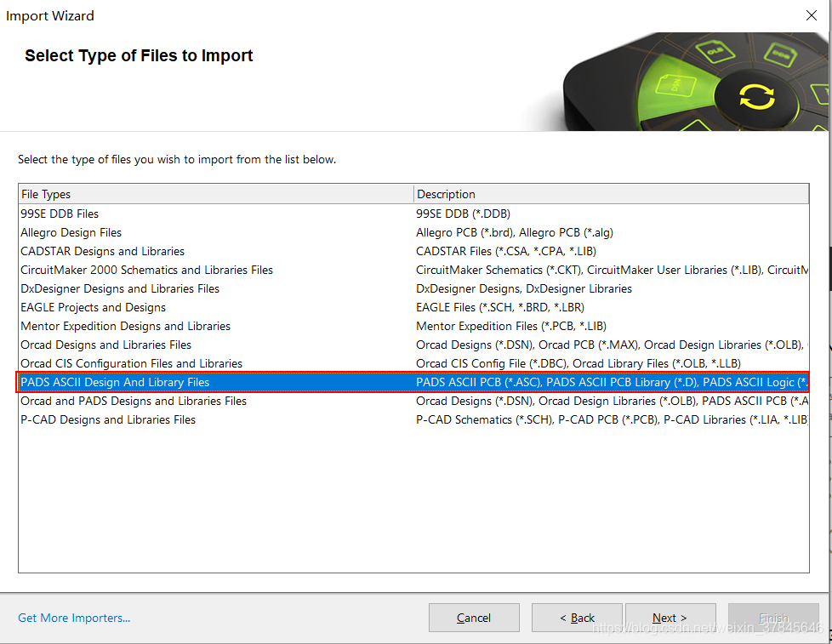Screen dimensions: 832x644
Task: Click the CADSTAR Files (*.CSA, *.CPA, *.LIB) description
Action: tap(506, 251)
